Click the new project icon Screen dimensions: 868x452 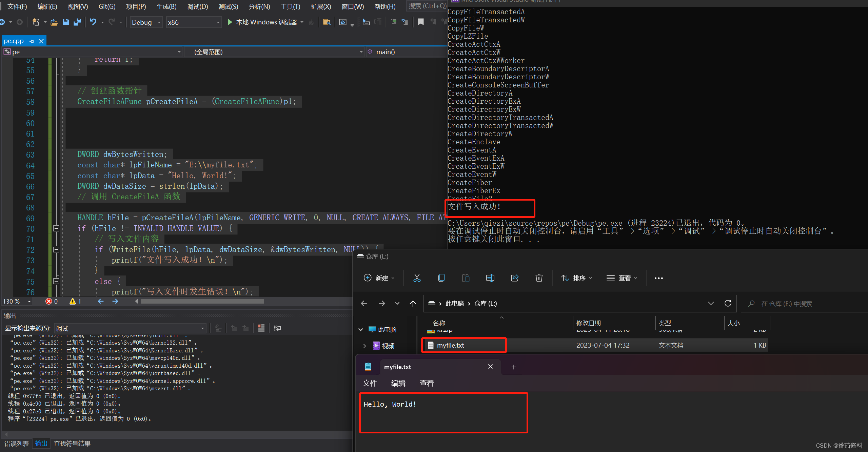pos(36,22)
